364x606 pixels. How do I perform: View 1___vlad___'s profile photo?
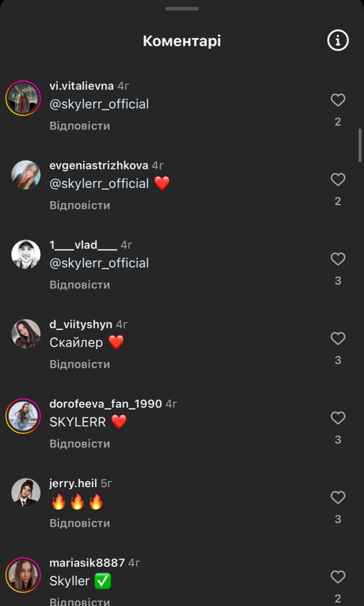(26, 254)
